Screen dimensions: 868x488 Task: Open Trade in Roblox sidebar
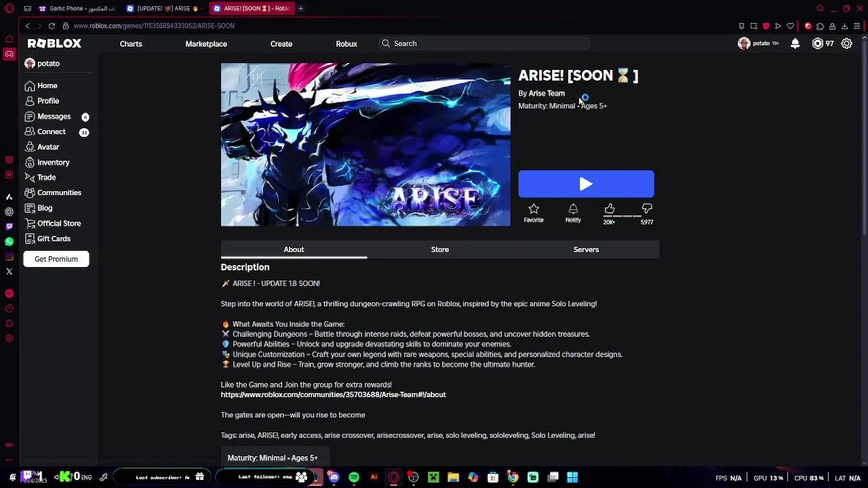[x=40, y=178]
